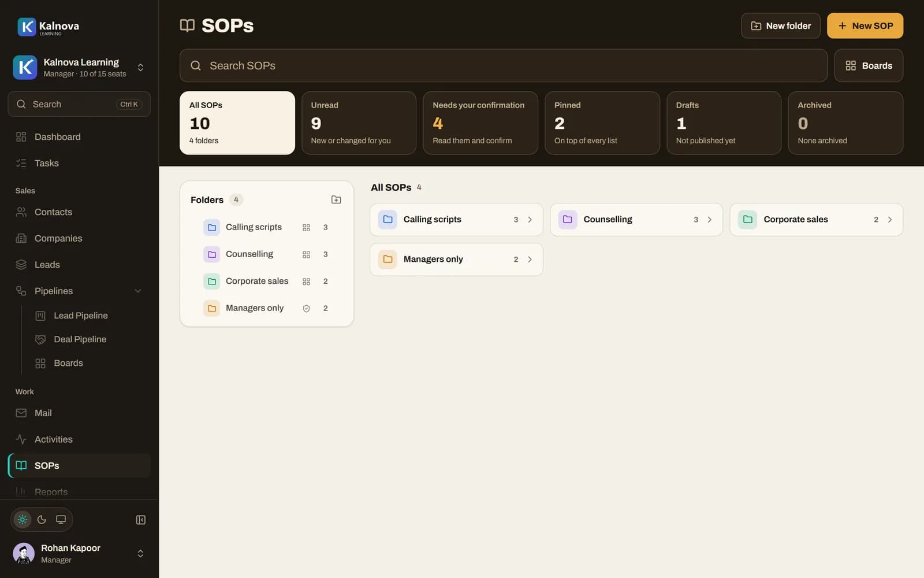Open Lead Pipeline under Pipelines
Screen dimensions: 924x578
click(88, 316)
